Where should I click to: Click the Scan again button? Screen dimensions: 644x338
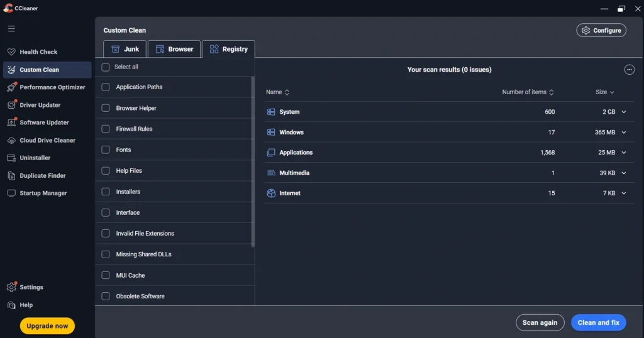click(x=540, y=322)
